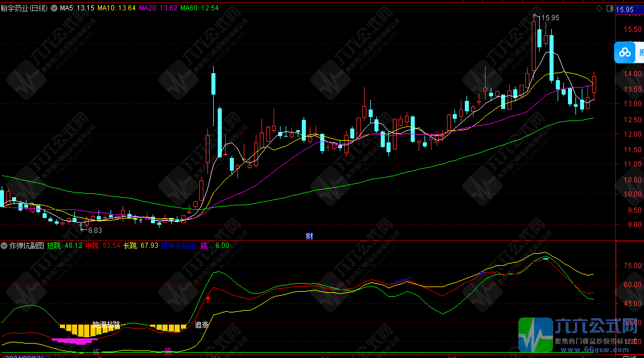Screen dimensions: 644x358
Task: Open dropdown arrow beside 翰宇药业(日线) title
Action: click(x=54, y=8)
